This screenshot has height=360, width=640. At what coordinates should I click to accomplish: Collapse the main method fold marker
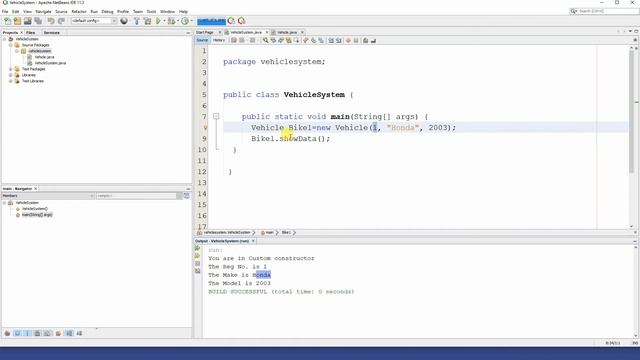[216, 117]
